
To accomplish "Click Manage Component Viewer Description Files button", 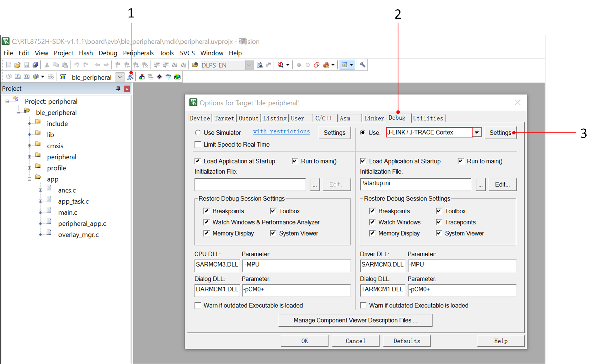I will (355, 320).
